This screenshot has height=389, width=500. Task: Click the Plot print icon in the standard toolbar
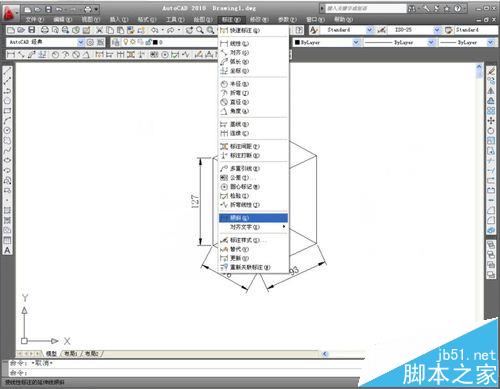[x=45, y=30]
